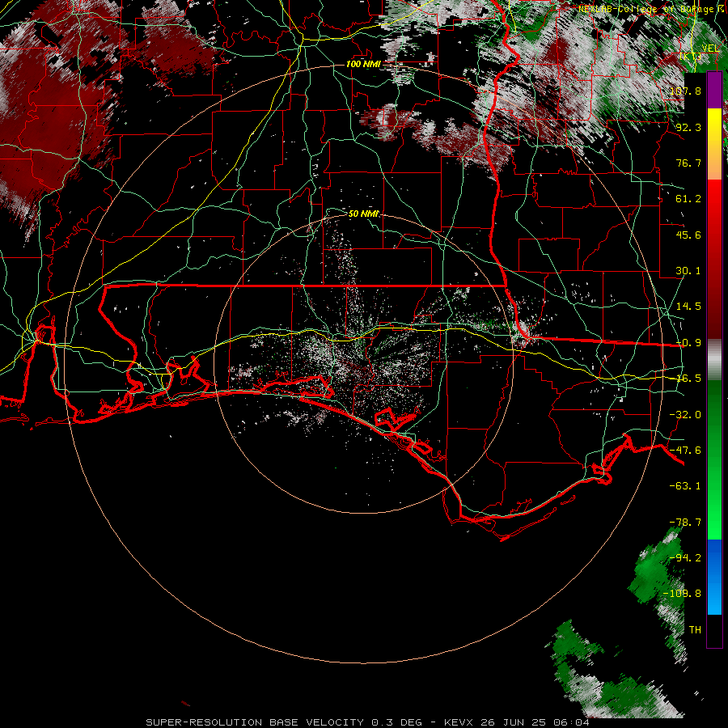Click the -47.6 legend value
The image size is (728, 728).
tap(685, 451)
